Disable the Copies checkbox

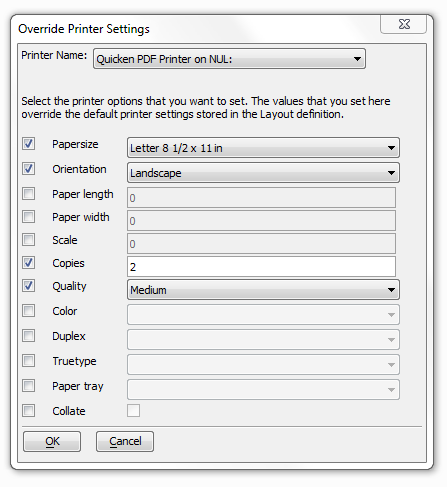[x=28, y=263]
